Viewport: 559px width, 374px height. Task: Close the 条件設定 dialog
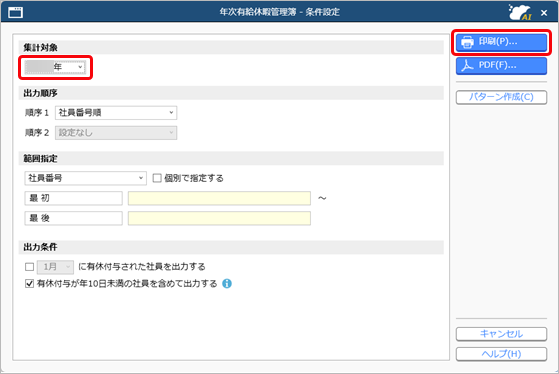pos(544,13)
